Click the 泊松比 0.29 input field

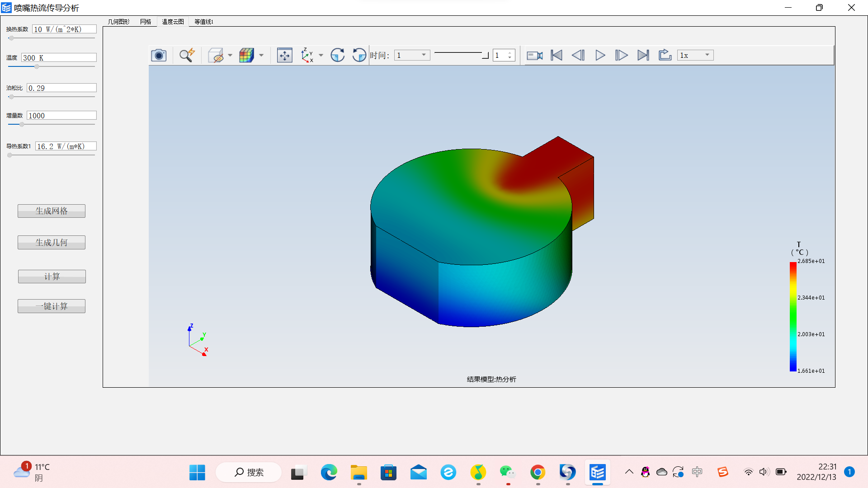pyautogui.click(x=62, y=88)
